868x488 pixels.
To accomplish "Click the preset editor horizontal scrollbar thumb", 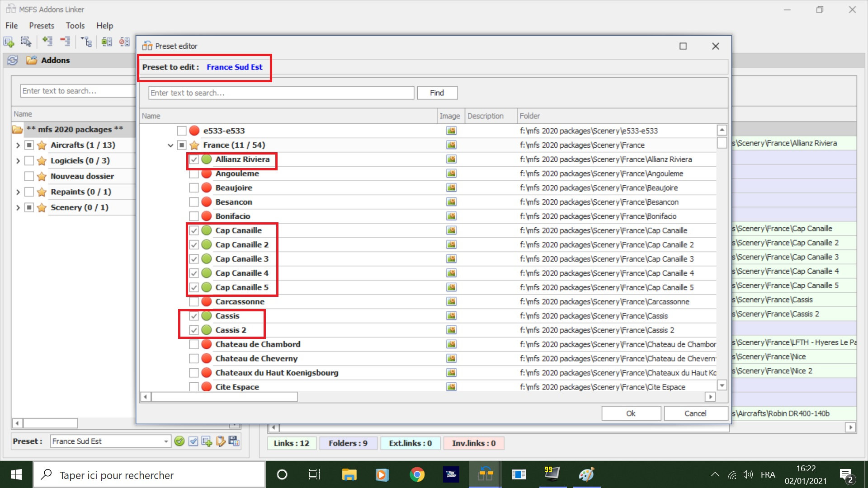I will tap(224, 397).
